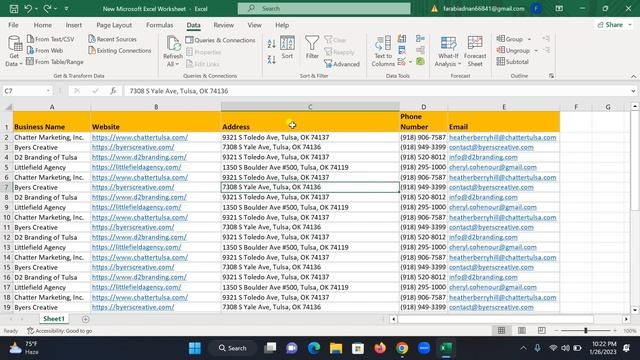Click horizontal scrollbar right arrow
Image resolution: width=640 pixels, height=360 pixels.
point(627,319)
